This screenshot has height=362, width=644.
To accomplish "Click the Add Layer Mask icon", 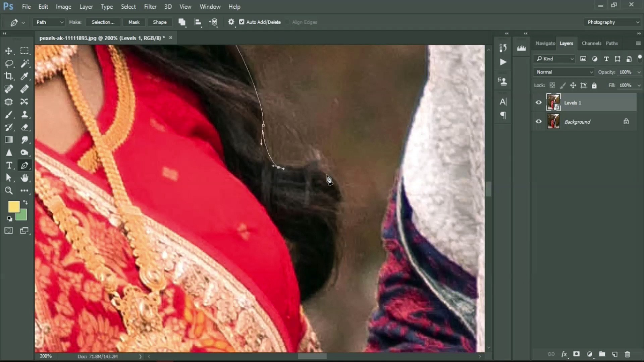I will tap(576, 354).
